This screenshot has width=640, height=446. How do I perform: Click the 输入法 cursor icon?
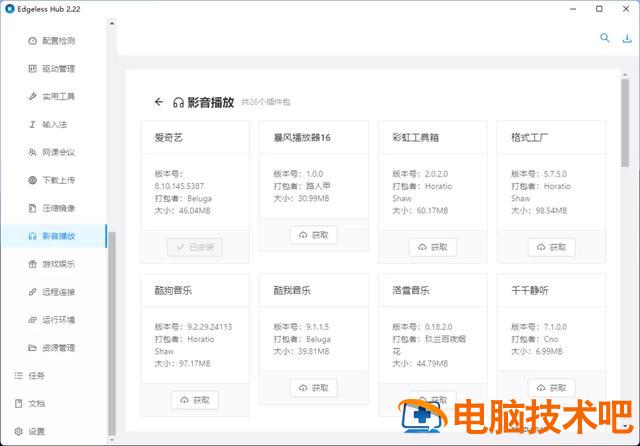pyautogui.click(x=33, y=124)
